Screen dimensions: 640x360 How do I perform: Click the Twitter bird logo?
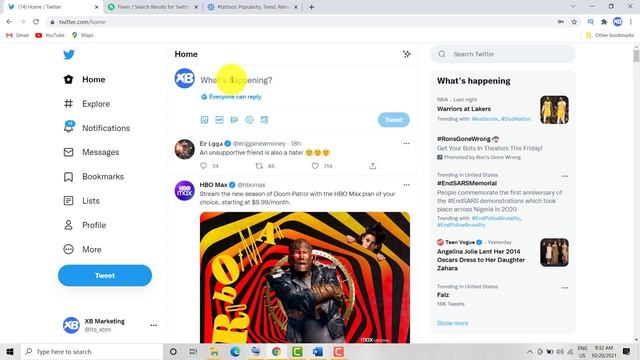pos(69,54)
